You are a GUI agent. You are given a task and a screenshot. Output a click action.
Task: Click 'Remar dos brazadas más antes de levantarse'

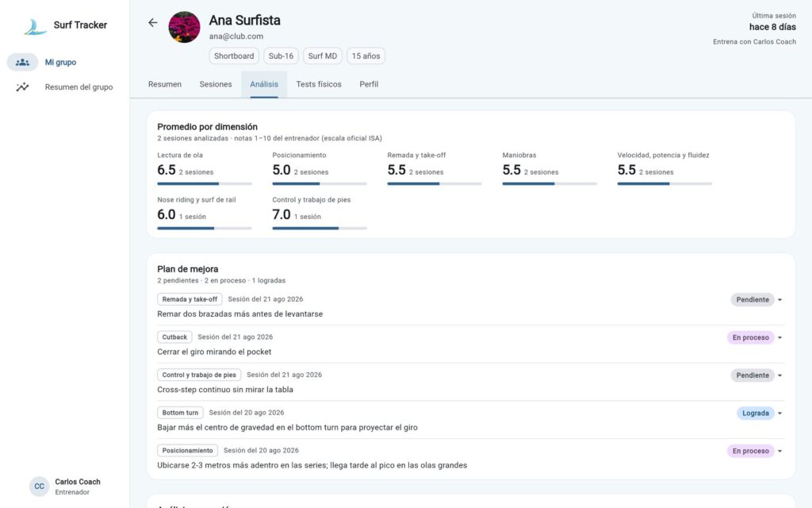click(239, 314)
